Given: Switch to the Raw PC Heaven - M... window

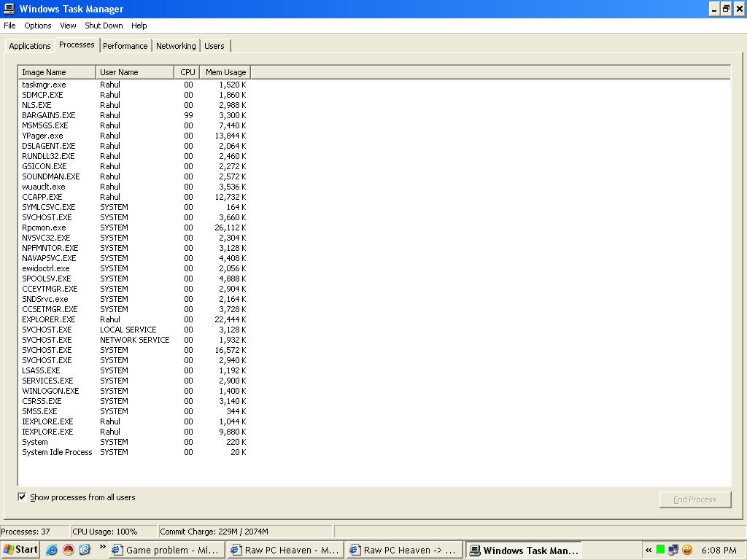Looking at the screenshot, I should click(285, 550).
